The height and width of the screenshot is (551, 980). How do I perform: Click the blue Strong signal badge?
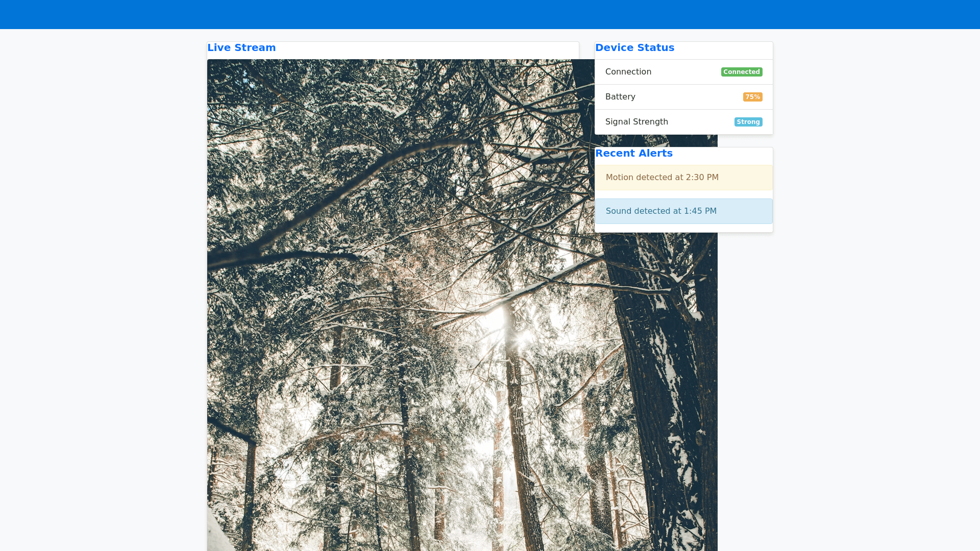[x=748, y=122]
